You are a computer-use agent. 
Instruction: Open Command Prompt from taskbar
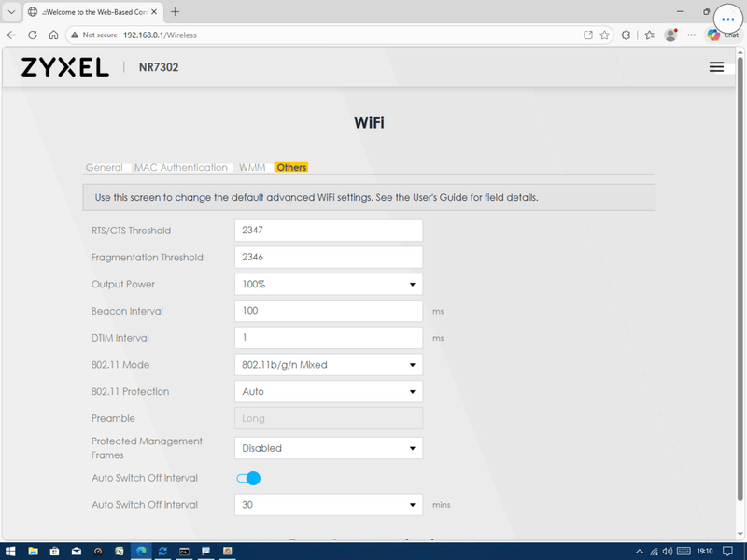(x=184, y=551)
